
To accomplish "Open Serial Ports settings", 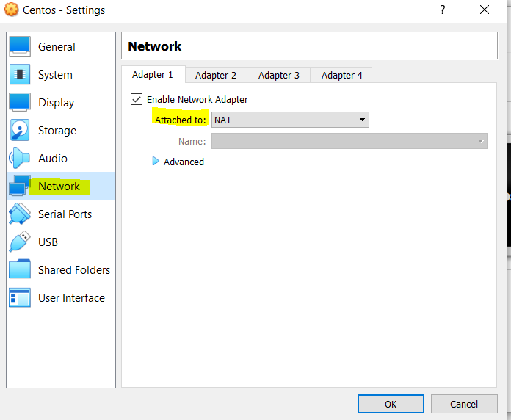I will pos(61,214).
